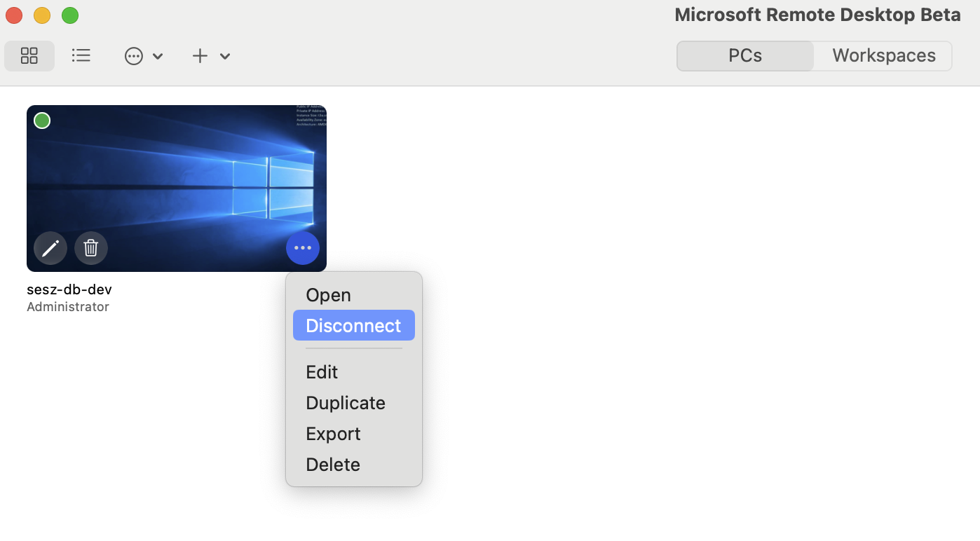Image resolution: width=980 pixels, height=541 pixels.
Task: Click the blue three-dot more button
Action: (303, 248)
